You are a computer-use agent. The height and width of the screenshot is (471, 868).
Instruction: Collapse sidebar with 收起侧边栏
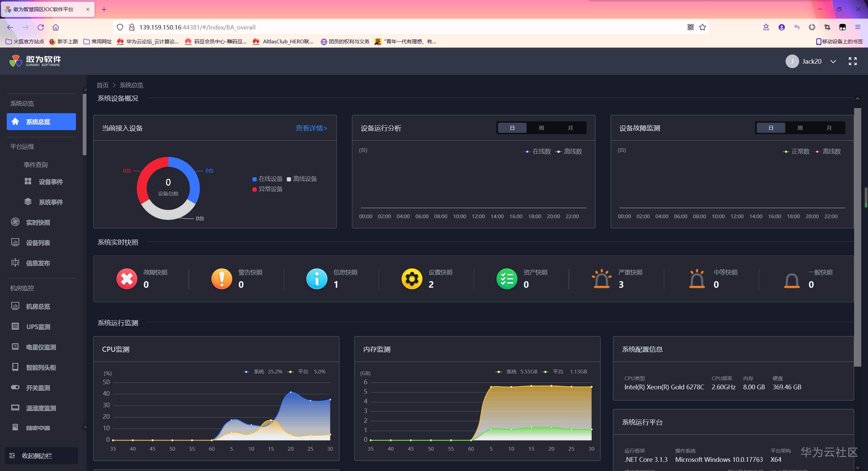[37, 456]
